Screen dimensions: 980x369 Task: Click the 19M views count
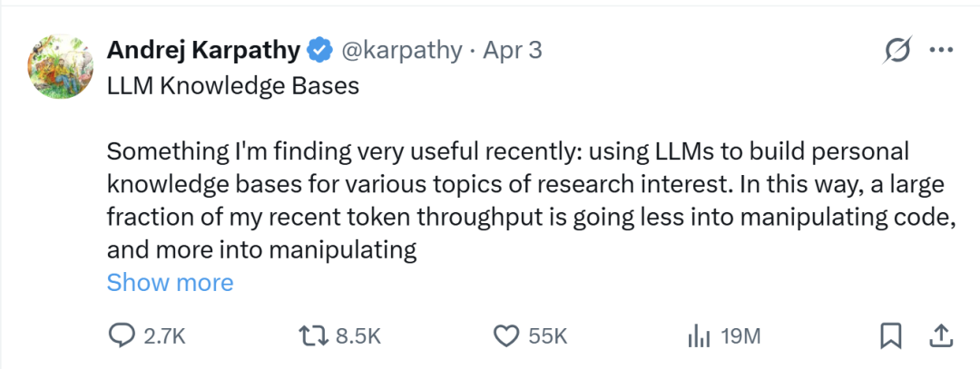(x=740, y=336)
